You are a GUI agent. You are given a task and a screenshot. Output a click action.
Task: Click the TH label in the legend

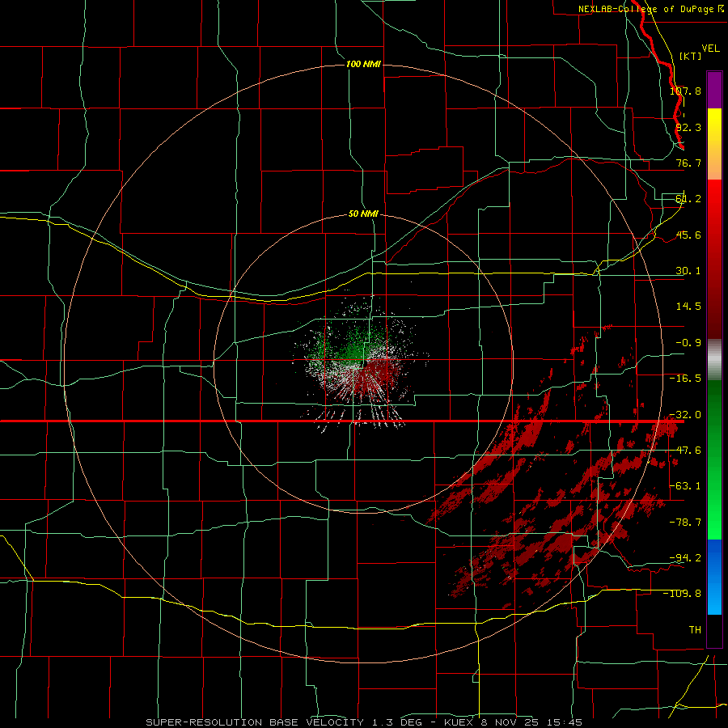pos(695,630)
